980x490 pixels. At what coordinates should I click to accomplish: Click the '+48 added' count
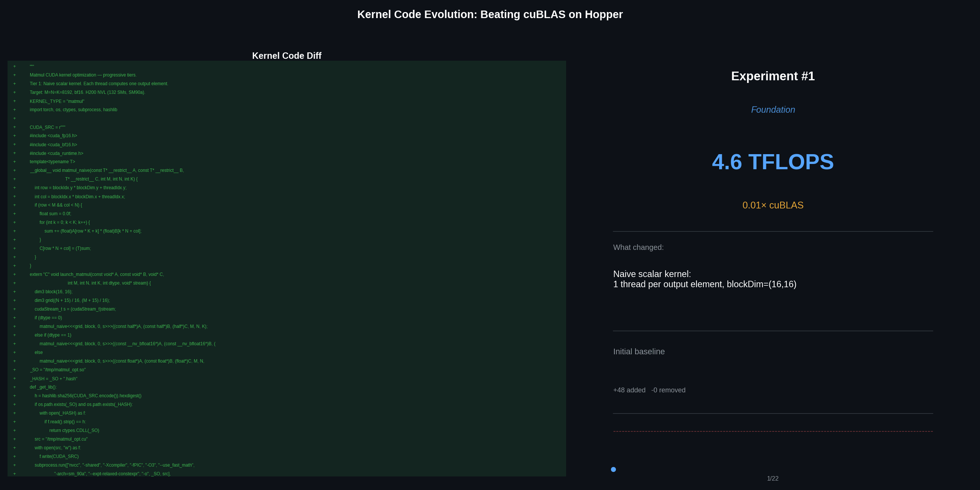click(629, 390)
